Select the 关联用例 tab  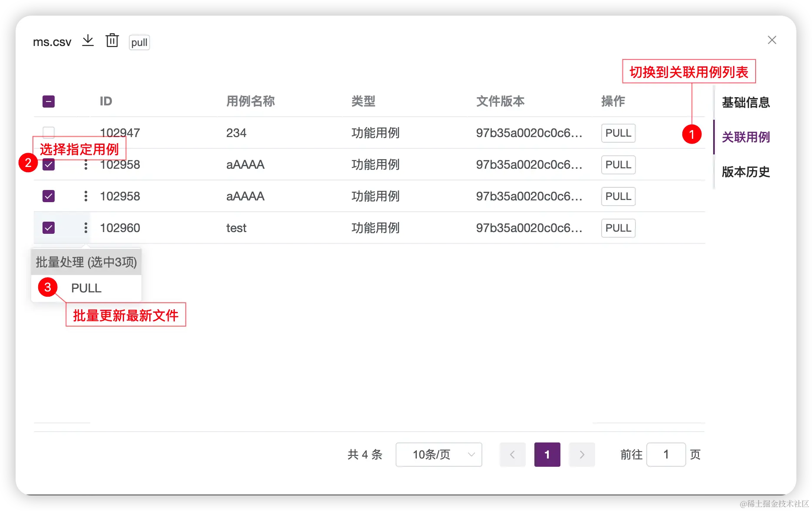[x=745, y=137]
